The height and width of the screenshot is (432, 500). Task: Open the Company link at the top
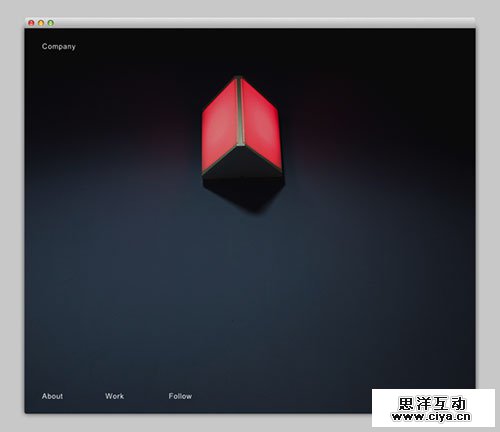[59, 47]
